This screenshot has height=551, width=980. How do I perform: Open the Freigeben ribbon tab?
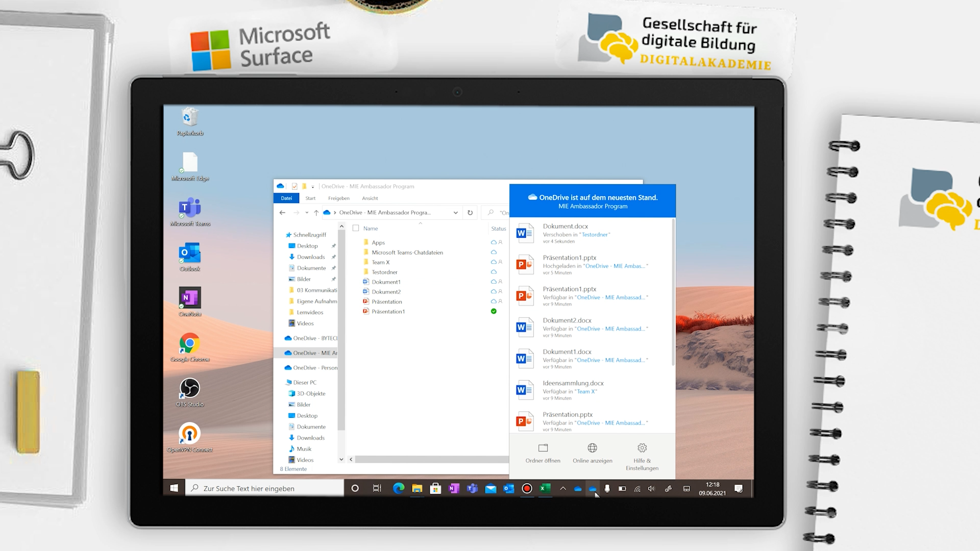point(339,198)
